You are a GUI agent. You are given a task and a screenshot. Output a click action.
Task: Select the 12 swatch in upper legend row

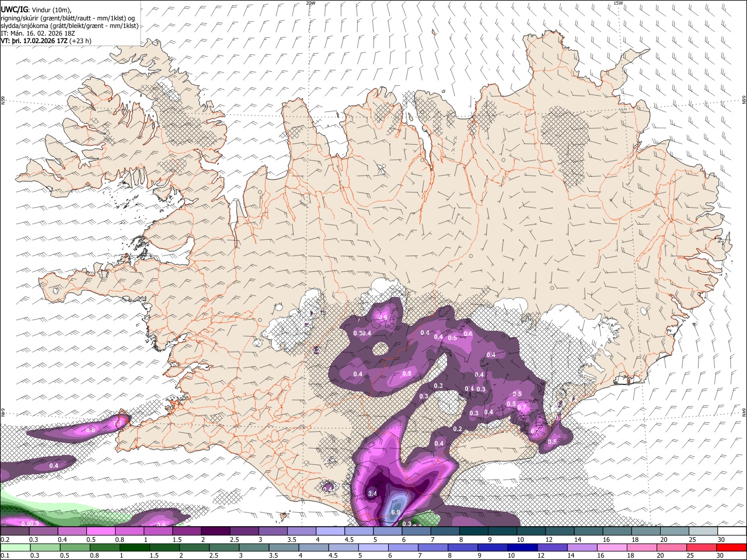559,531
